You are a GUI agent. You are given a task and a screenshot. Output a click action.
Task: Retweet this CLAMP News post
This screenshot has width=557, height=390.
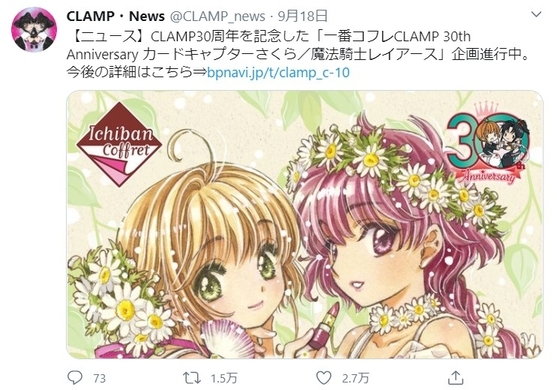tap(192, 378)
